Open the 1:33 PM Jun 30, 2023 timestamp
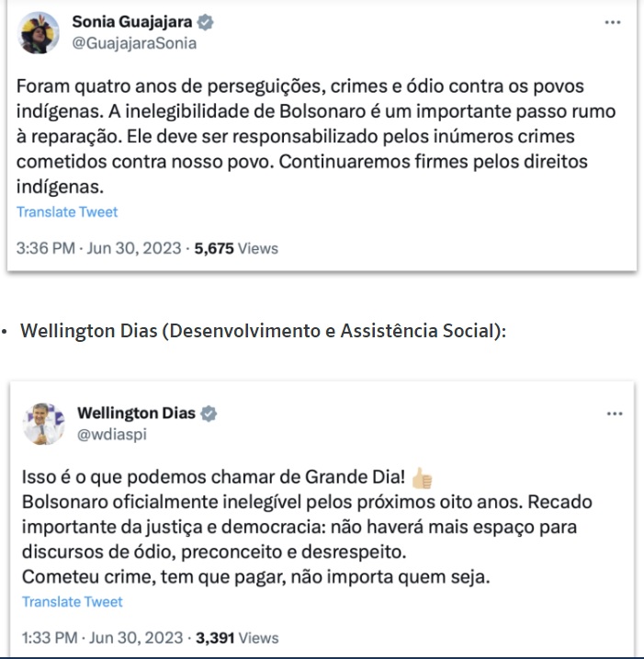The height and width of the screenshot is (659, 644). pyautogui.click(x=103, y=638)
